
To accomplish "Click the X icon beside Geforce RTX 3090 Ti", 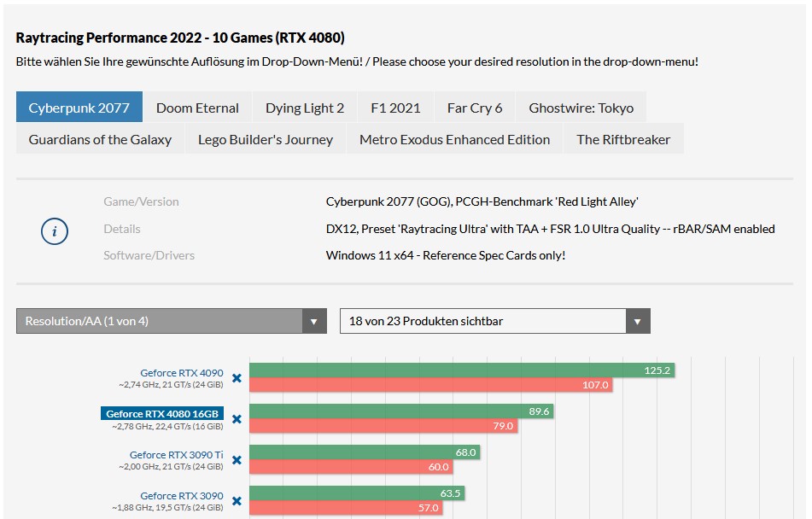I will (237, 460).
